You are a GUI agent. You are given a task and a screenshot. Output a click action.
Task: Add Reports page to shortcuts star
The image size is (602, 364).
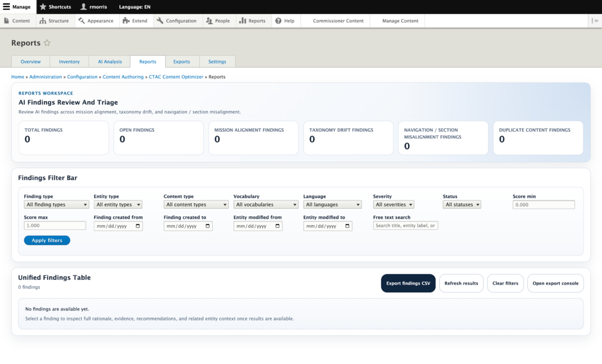47,42
